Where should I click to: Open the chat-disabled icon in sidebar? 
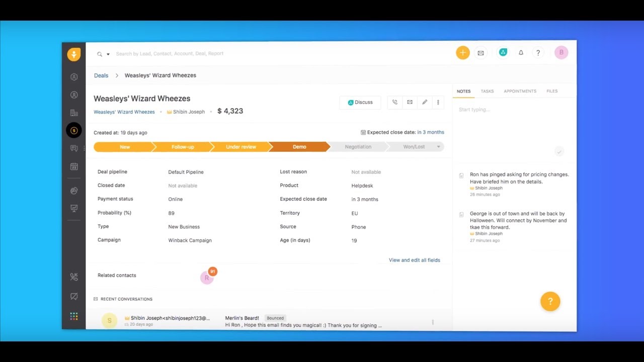[x=74, y=296]
